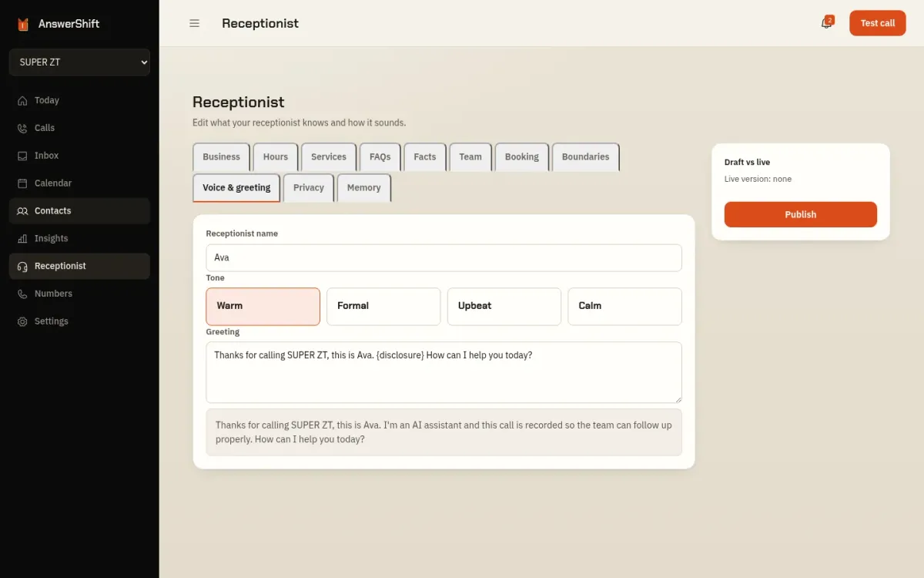Click the greeting preview text box

click(x=444, y=432)
